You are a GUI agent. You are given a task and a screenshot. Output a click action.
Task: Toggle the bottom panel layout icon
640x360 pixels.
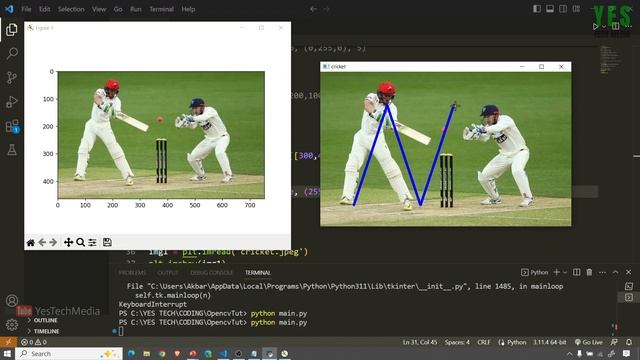click(x=550, y=9)
